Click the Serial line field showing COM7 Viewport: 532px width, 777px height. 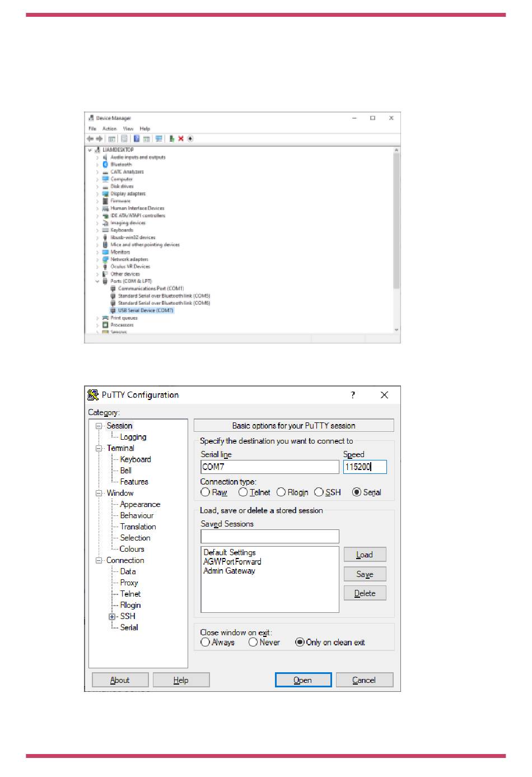[x=270, y=467]
